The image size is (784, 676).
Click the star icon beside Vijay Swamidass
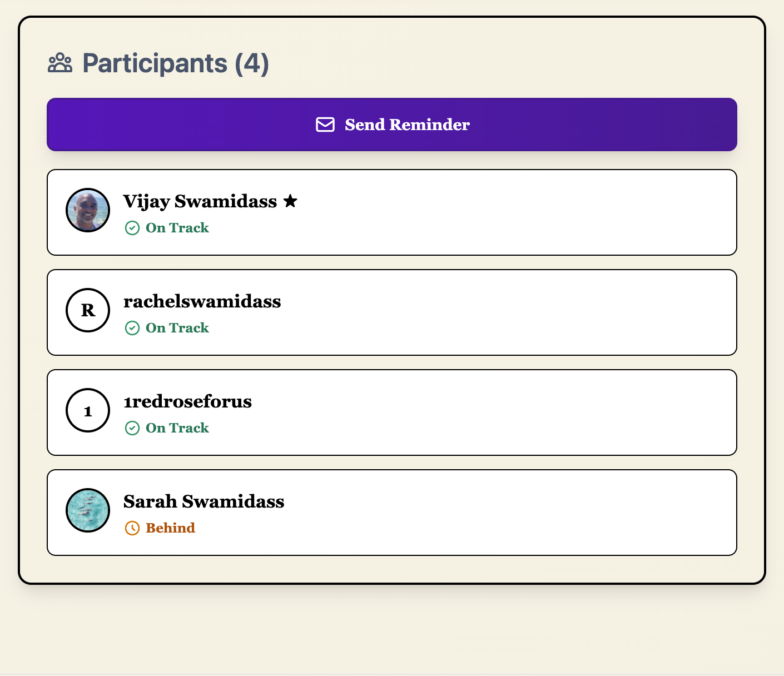tap(290, 201)
